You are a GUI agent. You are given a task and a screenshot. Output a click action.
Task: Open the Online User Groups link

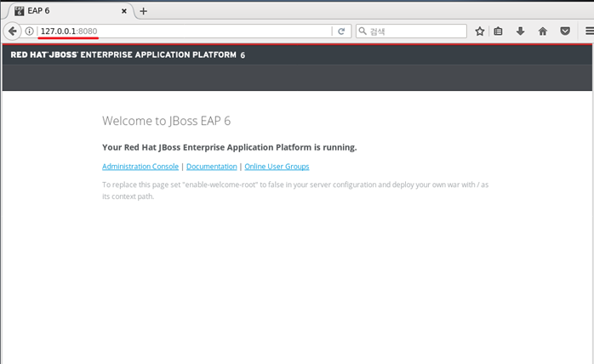(277, 167)
